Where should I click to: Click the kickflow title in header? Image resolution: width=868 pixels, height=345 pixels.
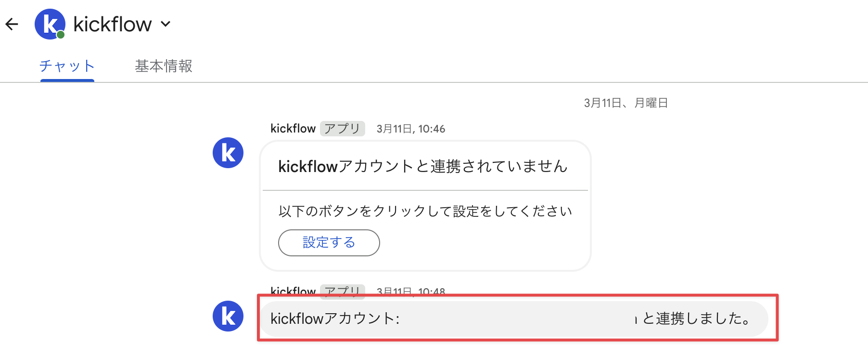point(113,24)
